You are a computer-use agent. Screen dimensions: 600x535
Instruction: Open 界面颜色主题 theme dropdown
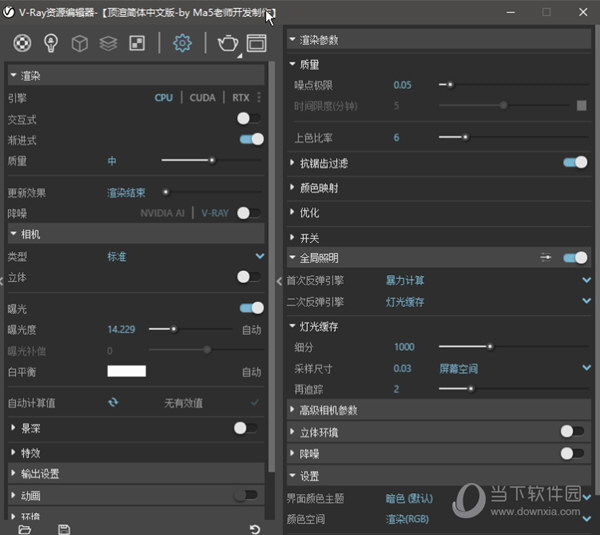587,497
